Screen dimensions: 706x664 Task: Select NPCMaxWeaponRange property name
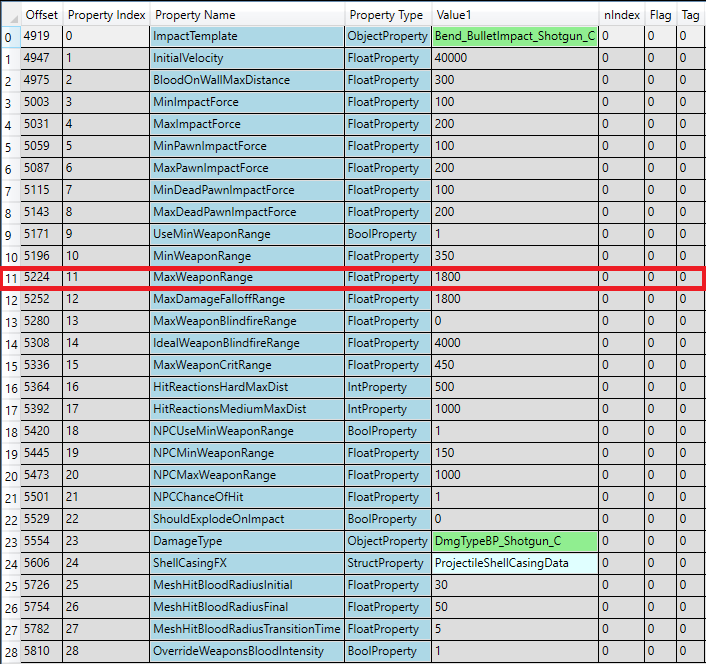[247, 475]
